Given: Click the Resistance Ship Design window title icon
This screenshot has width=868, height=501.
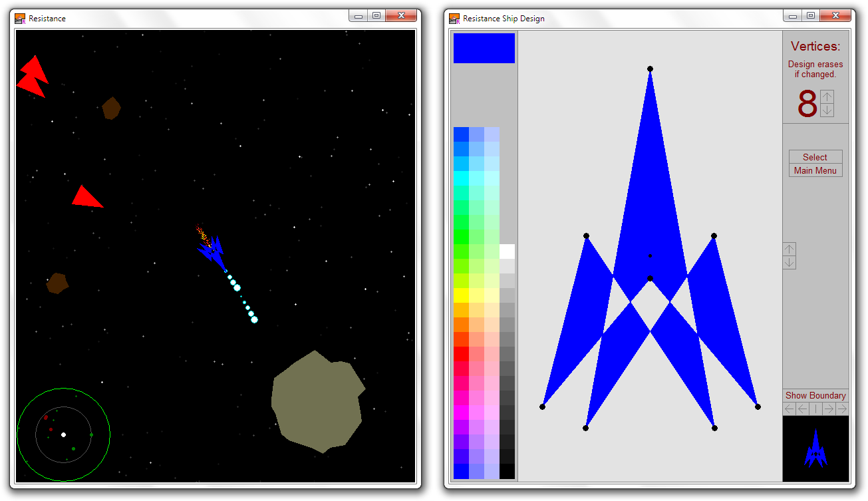Looking at the screenshot, I should (x=454, y=18).
